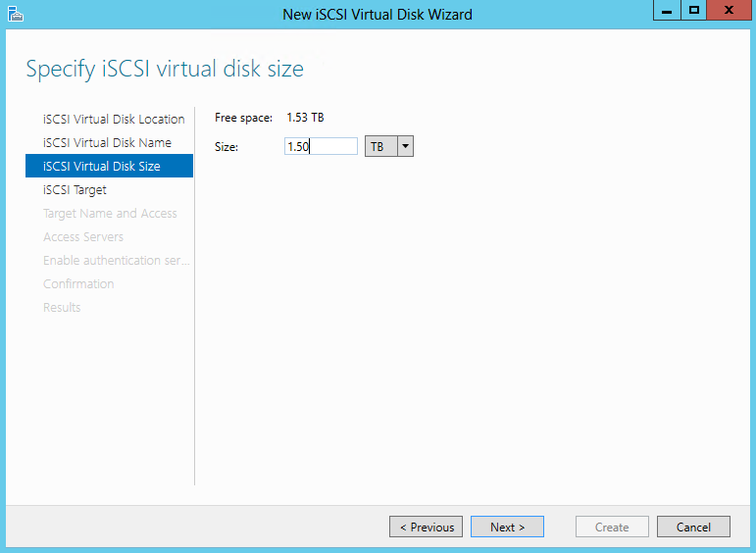Click the Target Name and Access step
Viewport: 756px width, 553px height.
(110, 213)
